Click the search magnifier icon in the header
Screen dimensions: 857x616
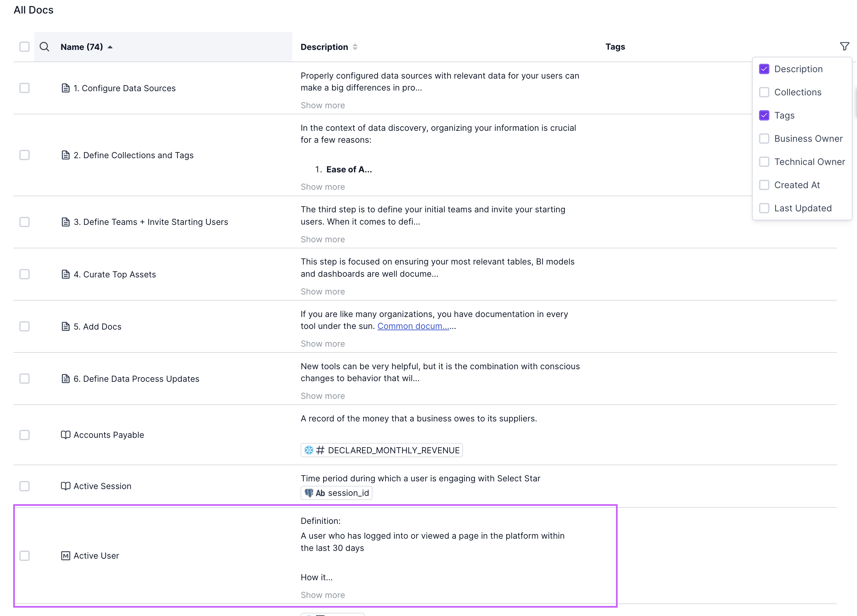44,47
